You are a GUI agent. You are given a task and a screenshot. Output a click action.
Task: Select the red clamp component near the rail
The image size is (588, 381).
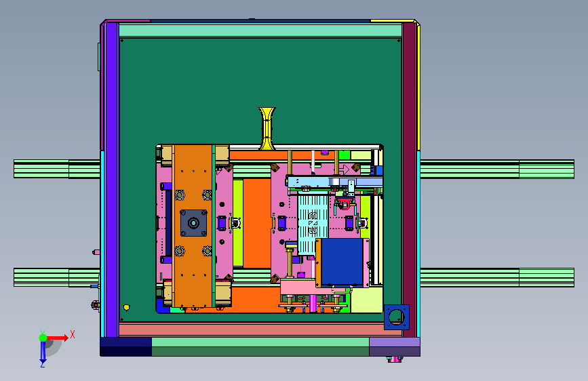(x=345, y=204)
